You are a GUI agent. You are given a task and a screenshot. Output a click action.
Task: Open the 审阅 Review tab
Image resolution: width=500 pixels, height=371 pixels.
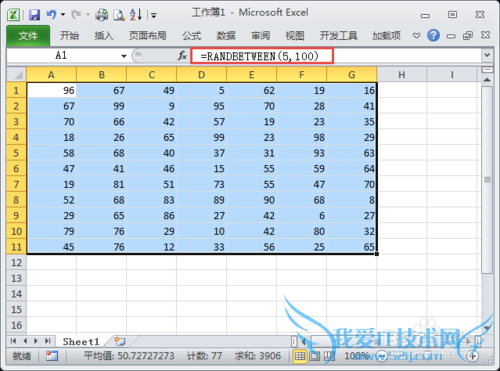coord(260,36)
